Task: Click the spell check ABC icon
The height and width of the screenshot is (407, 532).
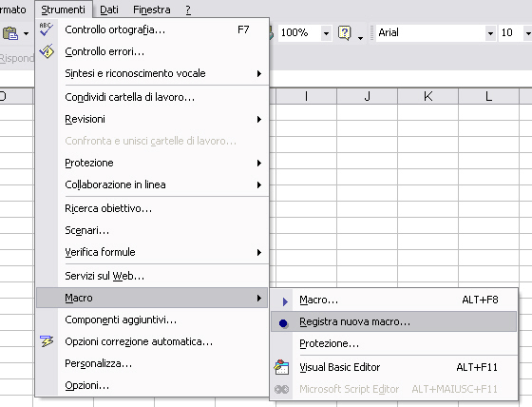Action: click(x=47, y=29)
